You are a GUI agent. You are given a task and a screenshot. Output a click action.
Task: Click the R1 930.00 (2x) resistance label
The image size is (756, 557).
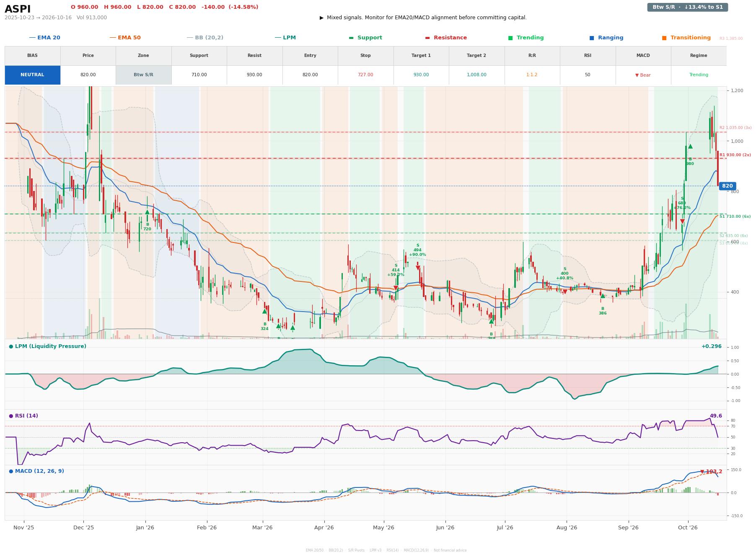click(735, 155)
